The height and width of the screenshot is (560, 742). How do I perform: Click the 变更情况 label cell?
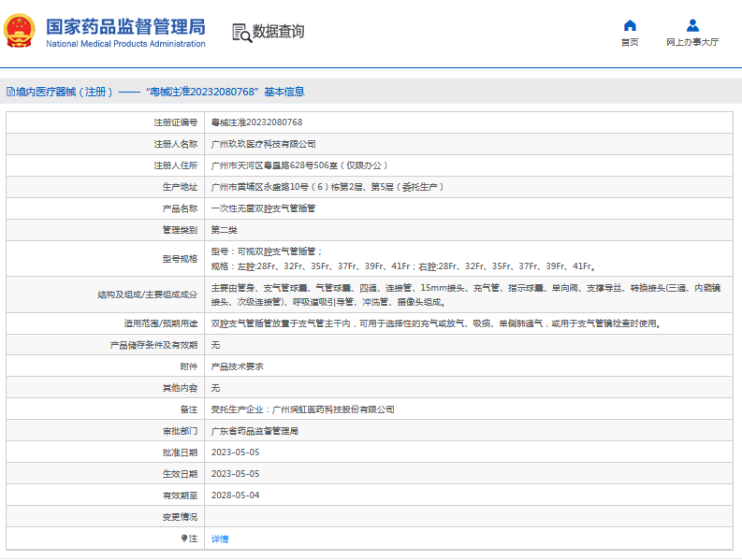[105, 517]
